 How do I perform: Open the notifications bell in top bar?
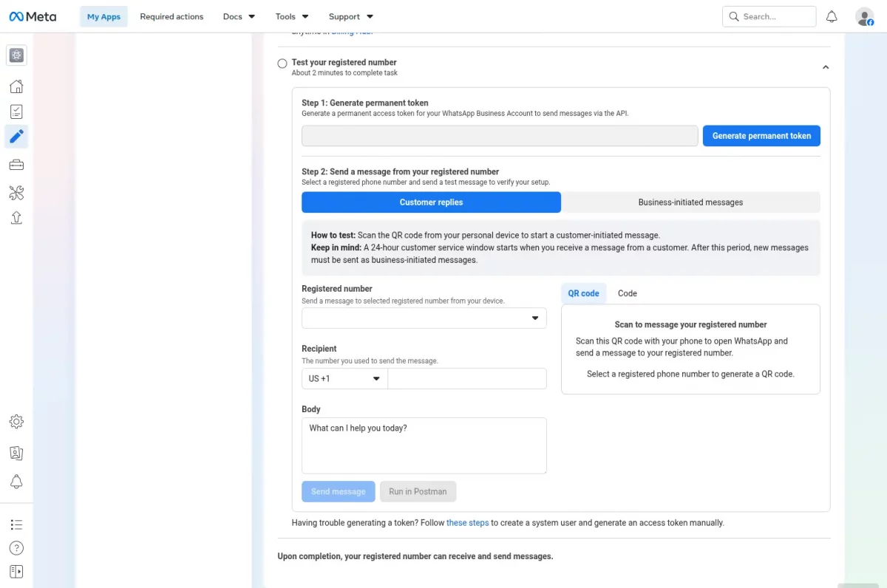(832, 16)
